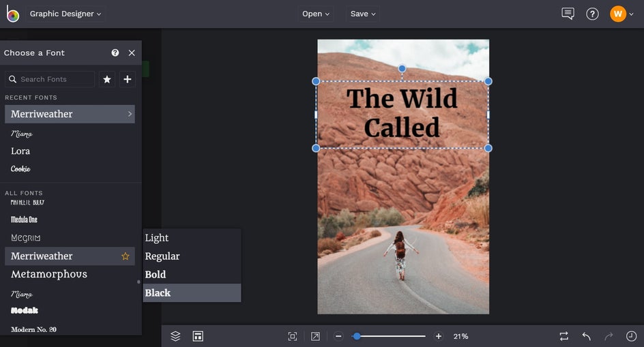Click the template layout icon in bottom bar
The image size is (644, 347).
(198, 336)
